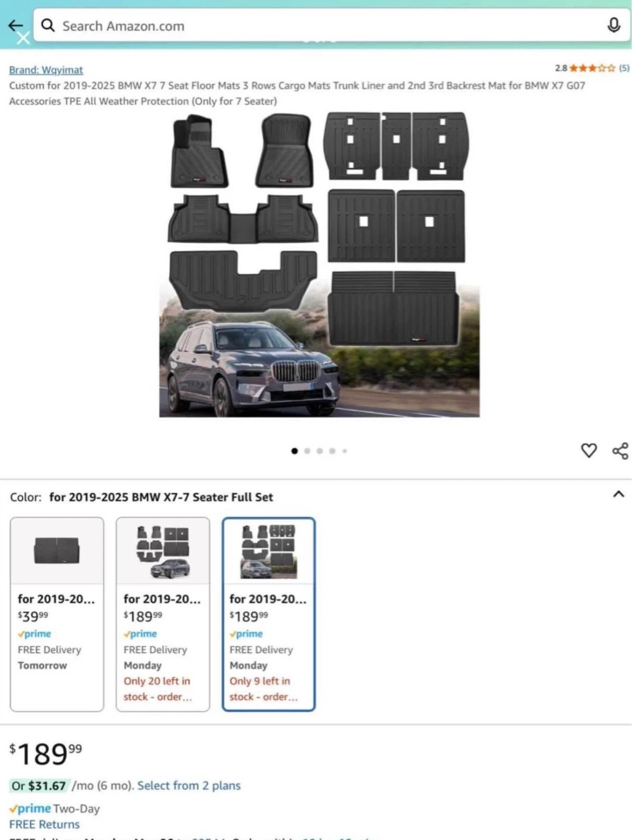Open the Brand: Wqyimat link
This screenshot has height=840, width=632.
[46, 70]
